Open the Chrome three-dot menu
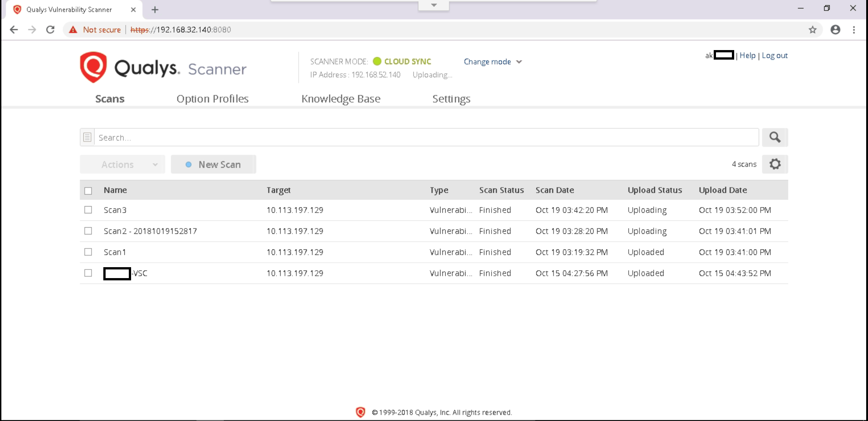Image resolution: width=868 pixels, height=421 pixels. tap(854, 30)
